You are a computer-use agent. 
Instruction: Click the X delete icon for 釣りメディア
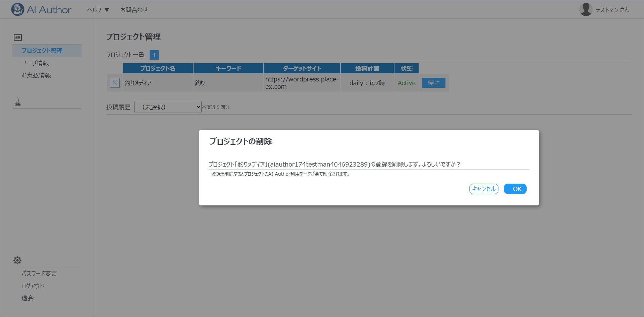(115, 83)
